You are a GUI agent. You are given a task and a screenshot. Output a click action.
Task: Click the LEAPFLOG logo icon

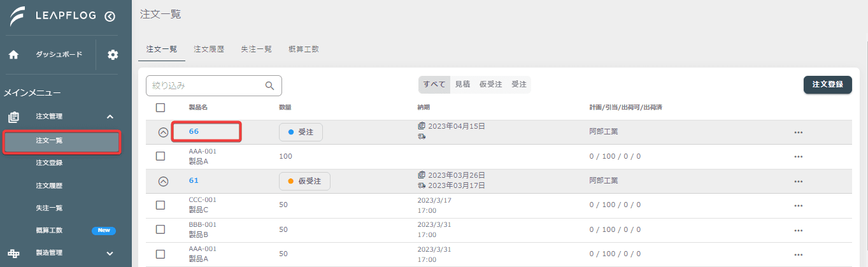click(17, 17)
